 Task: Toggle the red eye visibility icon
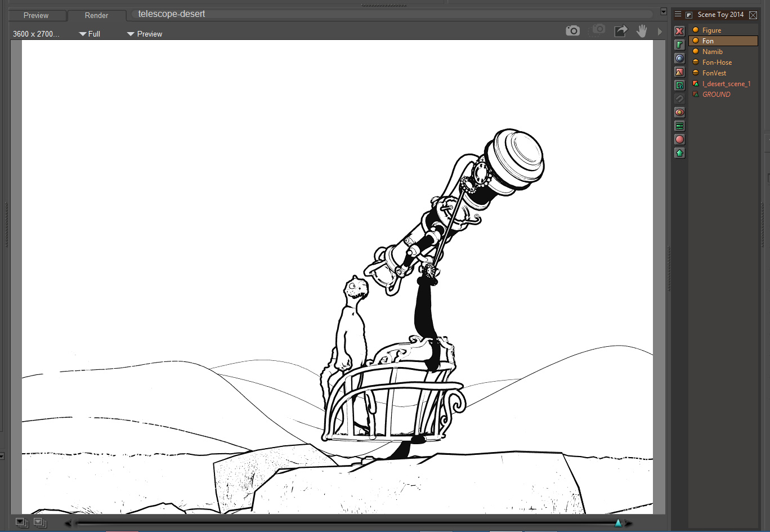pos(679,113)
